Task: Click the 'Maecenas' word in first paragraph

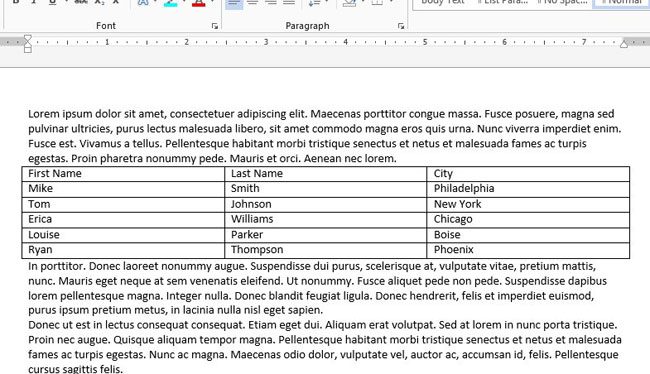Action: point(336,114)
